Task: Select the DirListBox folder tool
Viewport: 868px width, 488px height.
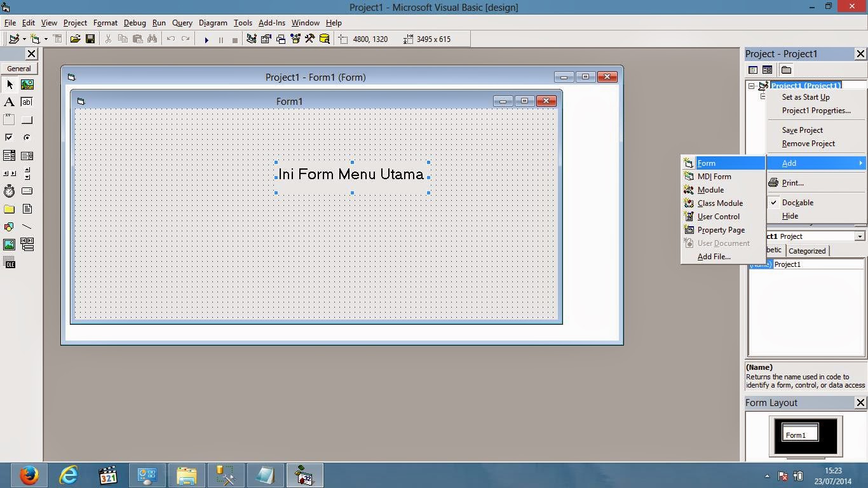Action: tap(10, 209)
